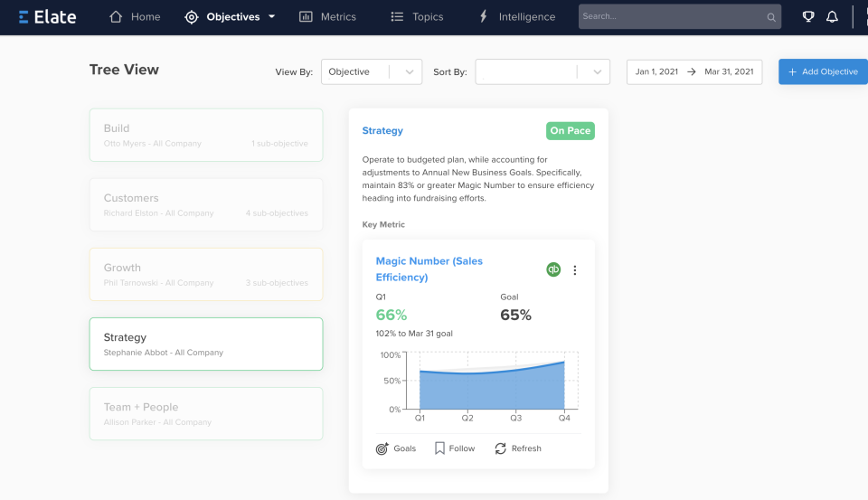Click the 65% Goal value

pos(516,315)
